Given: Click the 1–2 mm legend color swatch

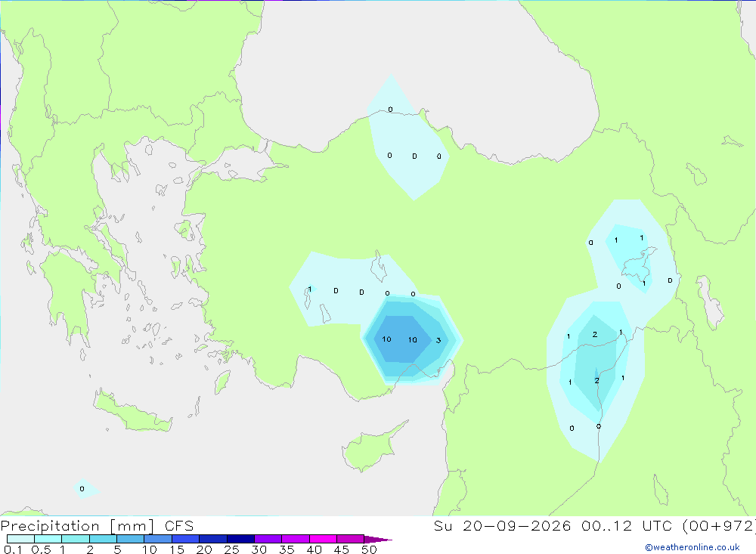Looking at the screenshot, I should [x=75, y=539].
